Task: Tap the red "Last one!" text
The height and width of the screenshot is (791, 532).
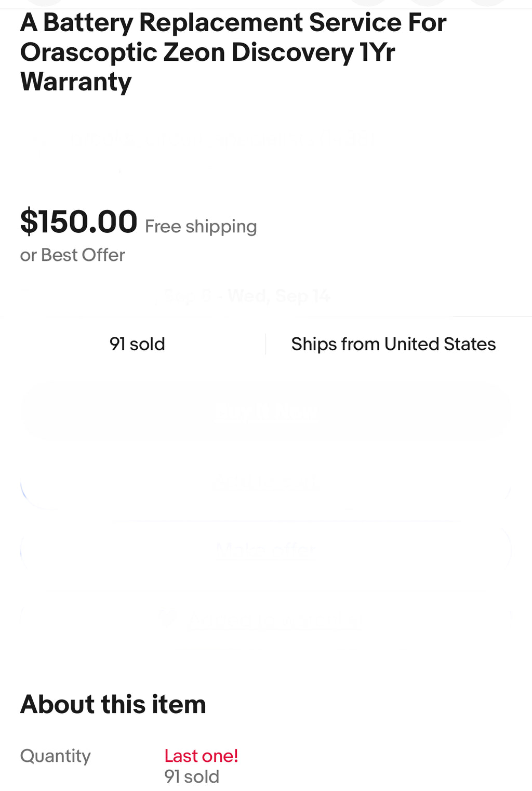Action: pyautogui.click(x=201, y=756)
